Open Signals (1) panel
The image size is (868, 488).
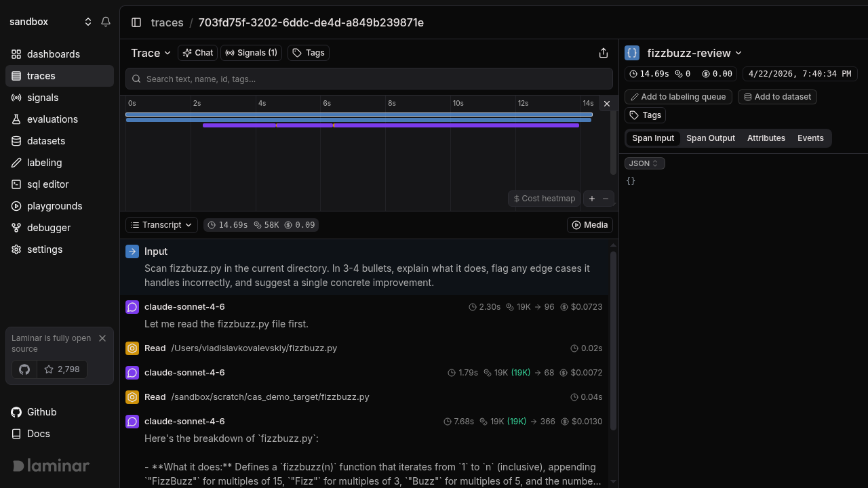251,53
